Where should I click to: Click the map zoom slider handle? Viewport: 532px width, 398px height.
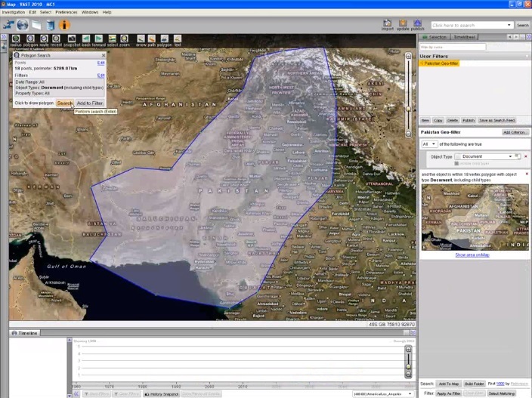click(409, 110)
